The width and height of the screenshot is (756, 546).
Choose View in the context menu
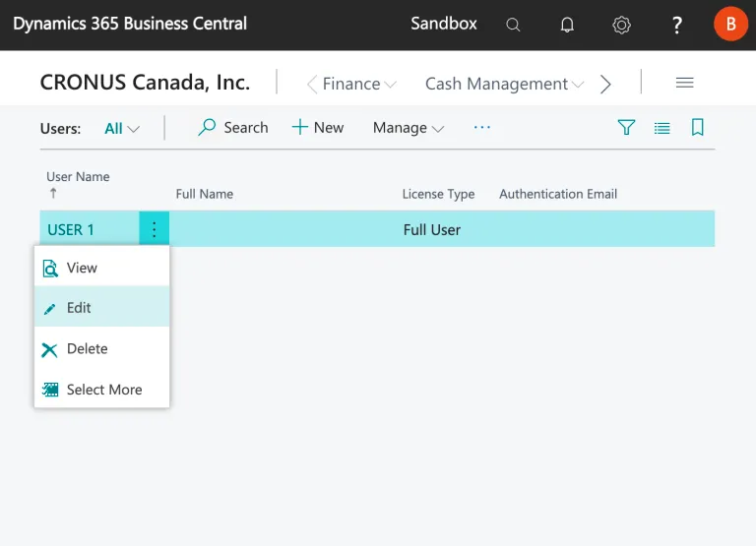pyautogui.click(x=101, y=268)
